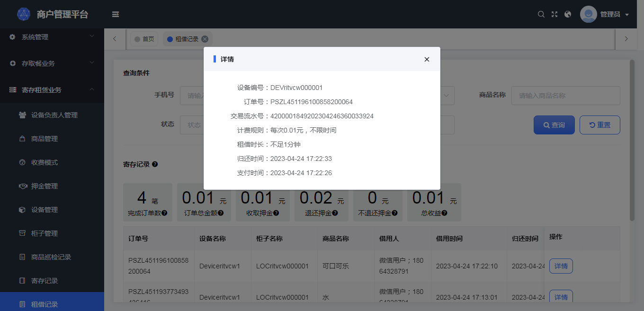This screenshot has height=311, width=644.
Task: Close the 详情 dialog
Action: point(427,59)
